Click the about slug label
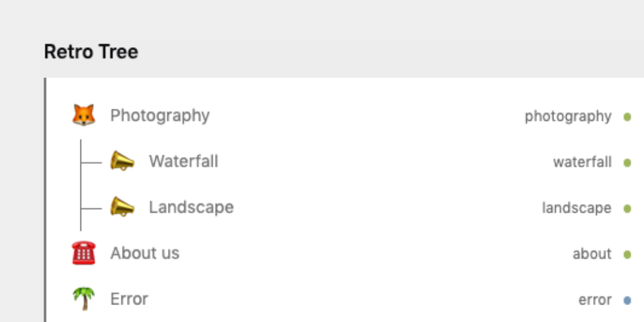This screenshot has height=322, width=644. 592,254
